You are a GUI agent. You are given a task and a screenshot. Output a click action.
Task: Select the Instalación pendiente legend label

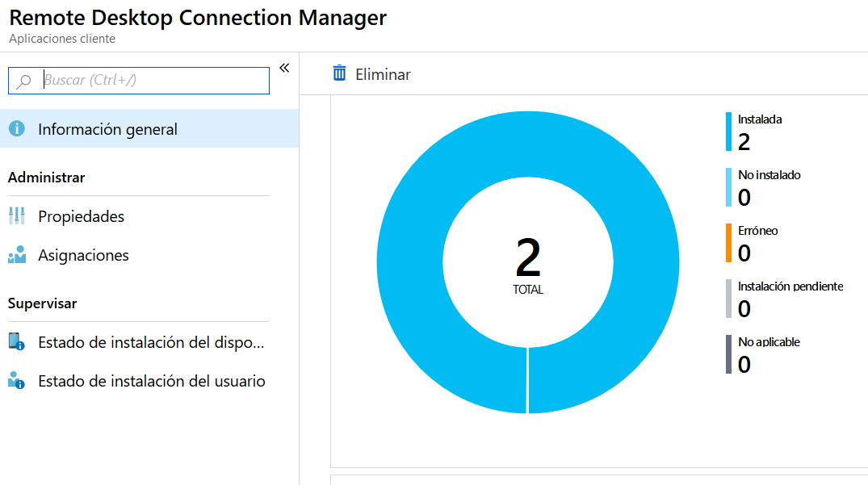coord(790,286)
